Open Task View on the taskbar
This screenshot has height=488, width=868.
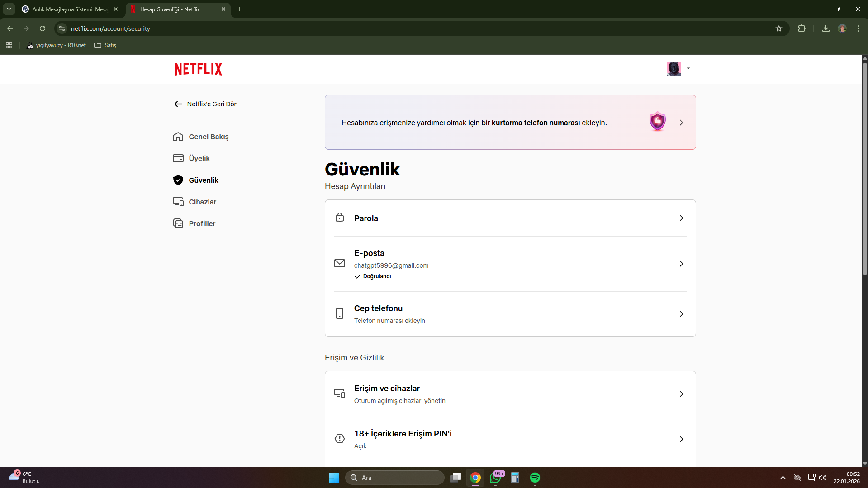(455, 478)
